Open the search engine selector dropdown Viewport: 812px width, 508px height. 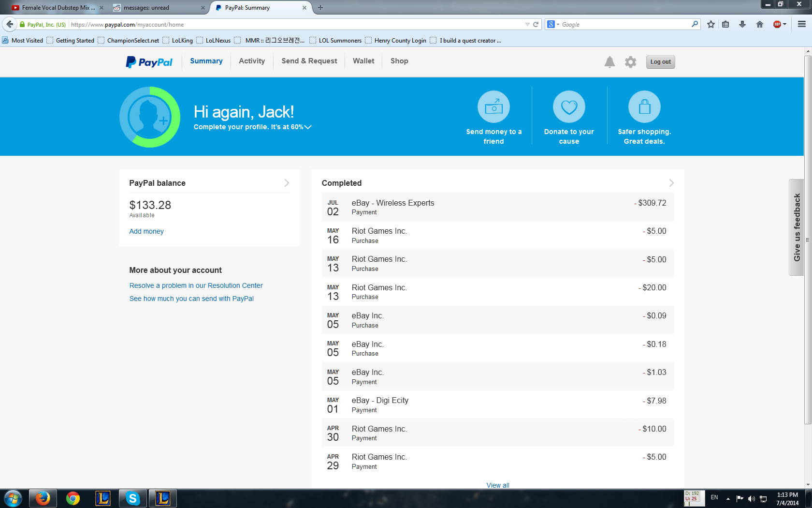tap(553, 24)
